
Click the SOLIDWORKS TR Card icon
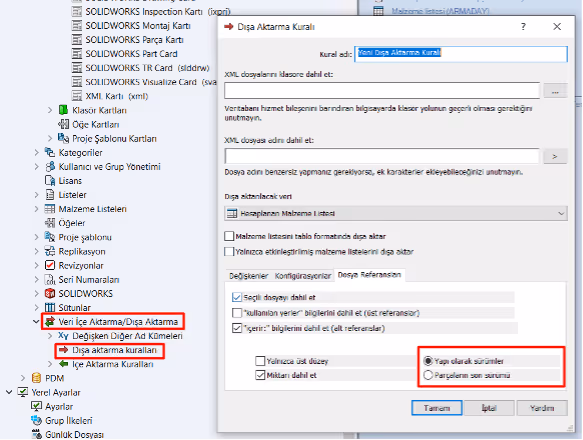(77, 68)
